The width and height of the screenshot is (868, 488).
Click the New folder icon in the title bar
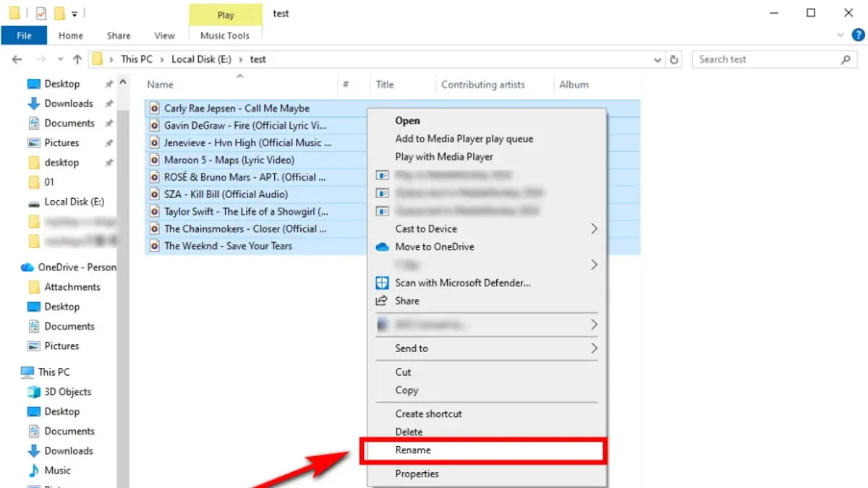pos(60,13)
